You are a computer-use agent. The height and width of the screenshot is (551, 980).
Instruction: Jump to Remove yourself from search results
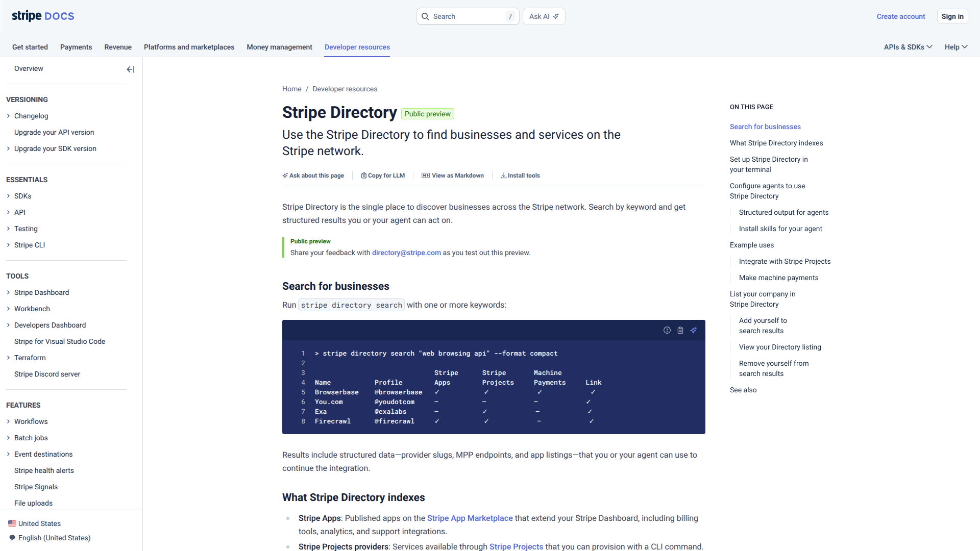[774, 368]
